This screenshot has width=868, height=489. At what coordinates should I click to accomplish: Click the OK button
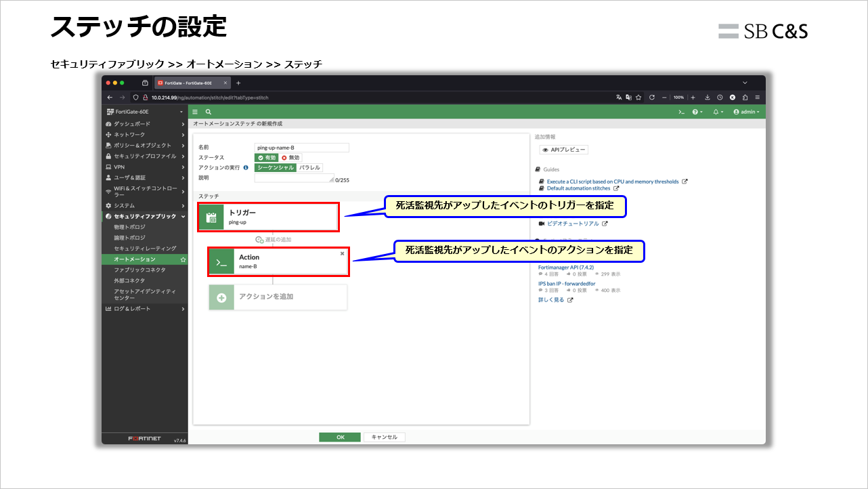(341, 438)
